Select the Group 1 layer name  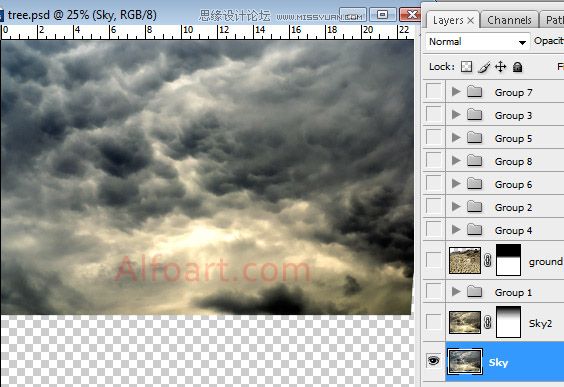513,293
